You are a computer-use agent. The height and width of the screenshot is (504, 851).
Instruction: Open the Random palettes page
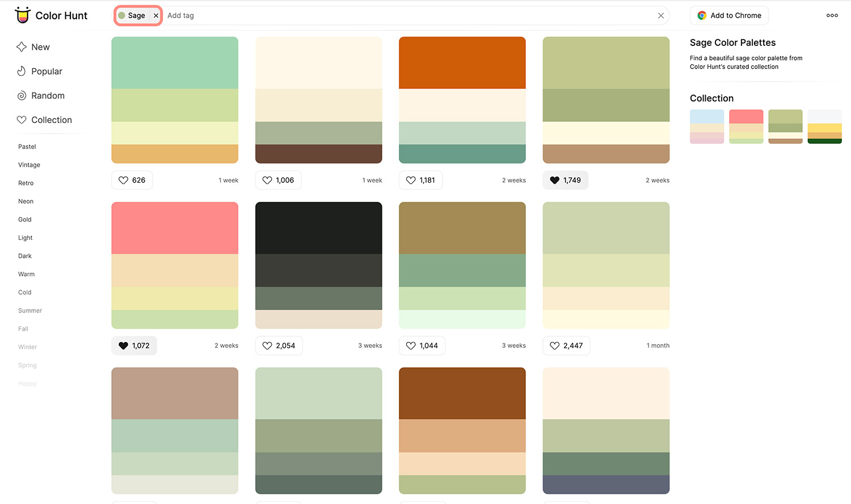point(40,96)
